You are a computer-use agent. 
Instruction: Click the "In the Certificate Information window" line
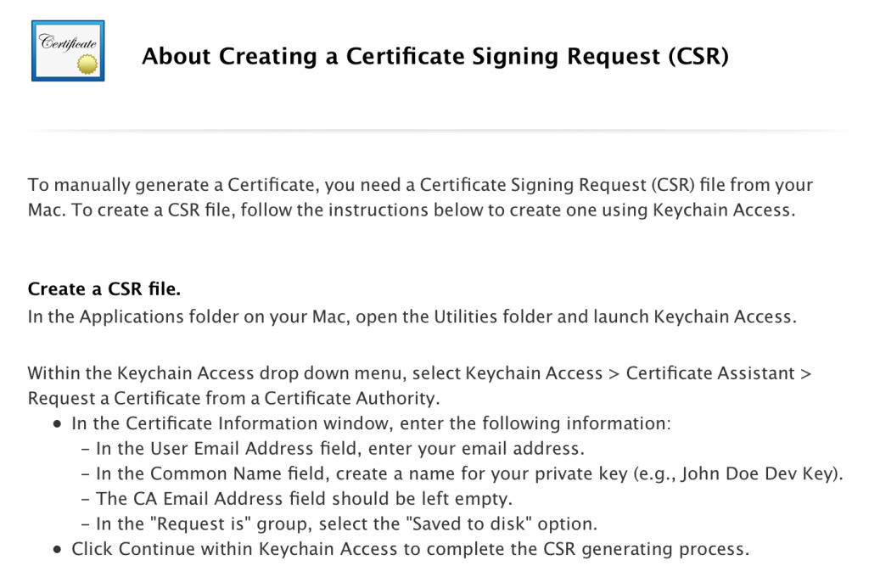[x=371, y=423]
